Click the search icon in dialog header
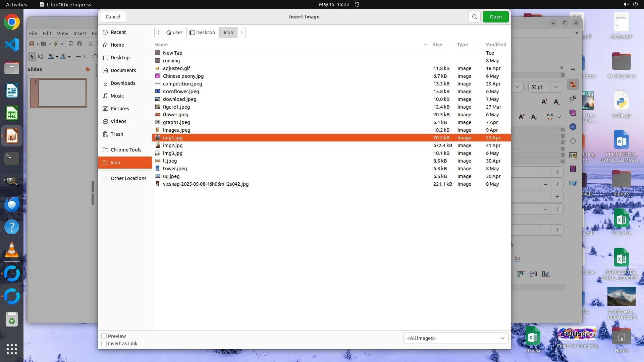The image size is (644, 362). coord(474,17)
